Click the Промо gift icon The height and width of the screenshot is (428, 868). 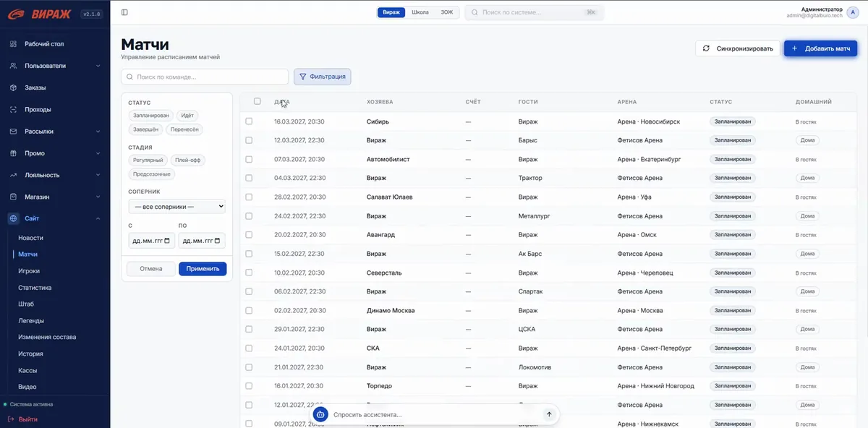pos(13,153)
